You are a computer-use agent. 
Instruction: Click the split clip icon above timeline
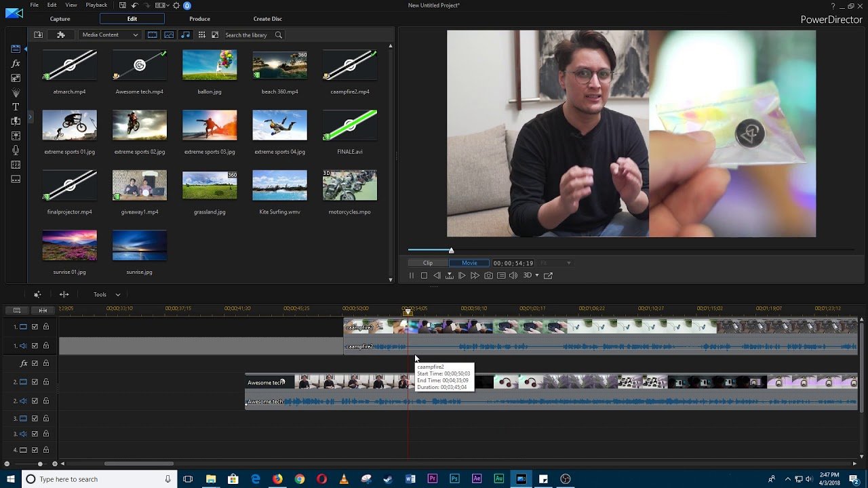64,295
